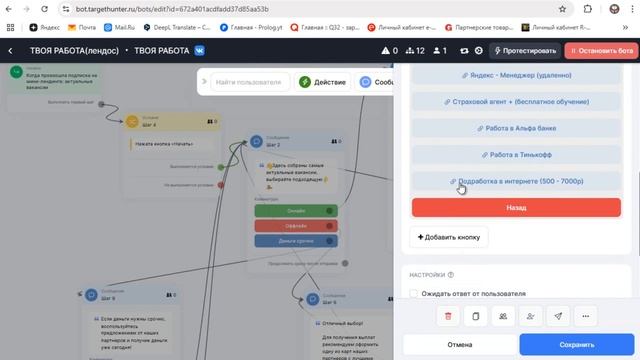Click the red Назад button
640x360 pixels.
point(516,207)
